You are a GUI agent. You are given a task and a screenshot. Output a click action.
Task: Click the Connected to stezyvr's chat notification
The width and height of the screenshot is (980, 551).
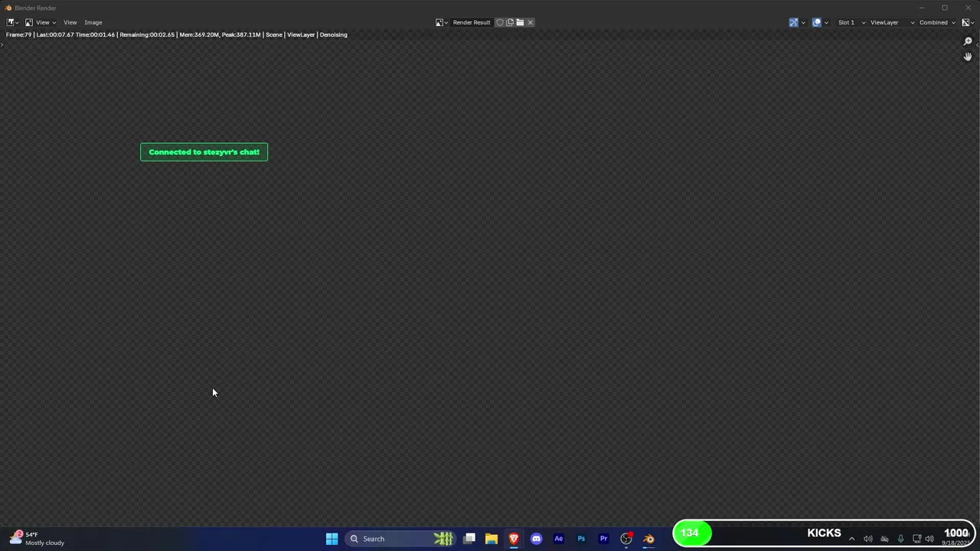click(x=204, y=152)
